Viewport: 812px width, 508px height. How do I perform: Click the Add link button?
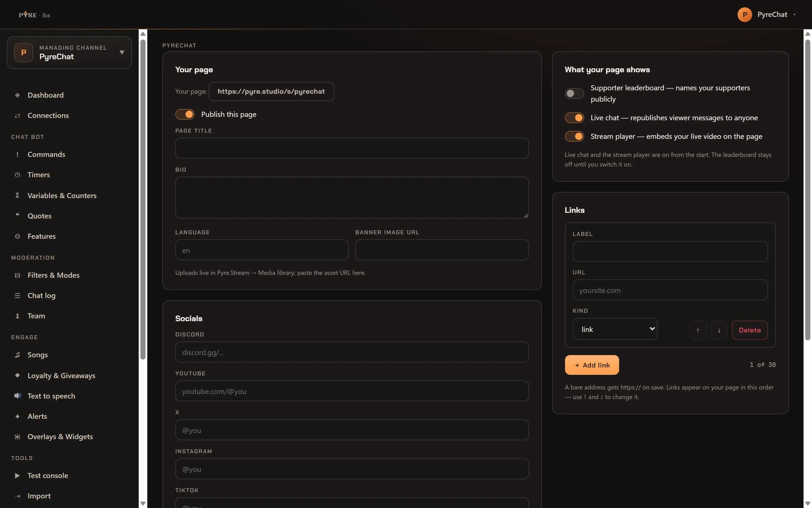(x=592, y=365)
